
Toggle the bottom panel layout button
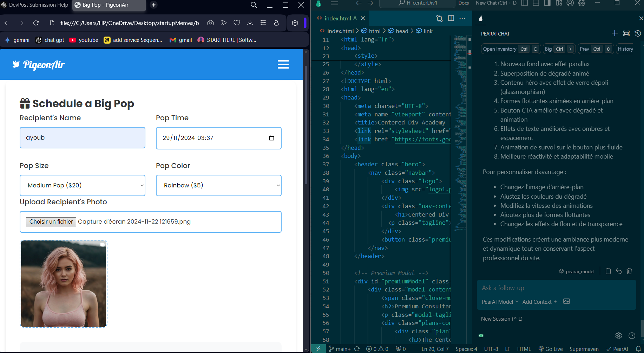tap(536, 3)
